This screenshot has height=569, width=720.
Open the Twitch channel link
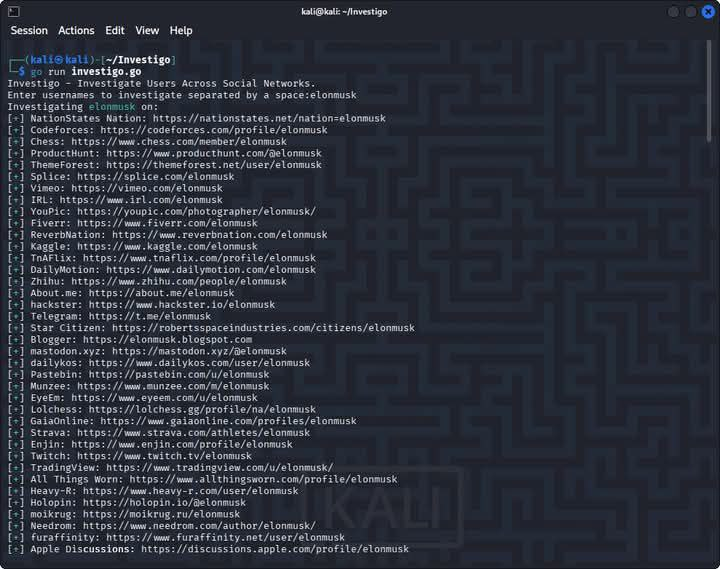tap(164, 456)
